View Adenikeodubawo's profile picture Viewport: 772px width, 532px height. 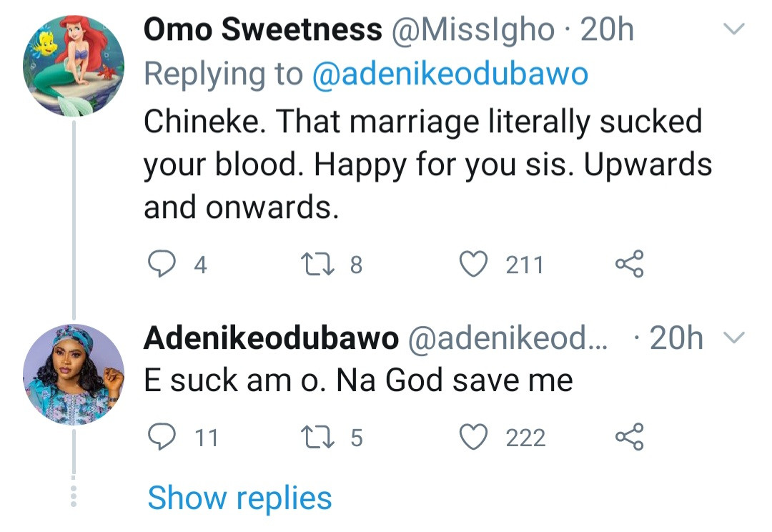coord(74,375)
